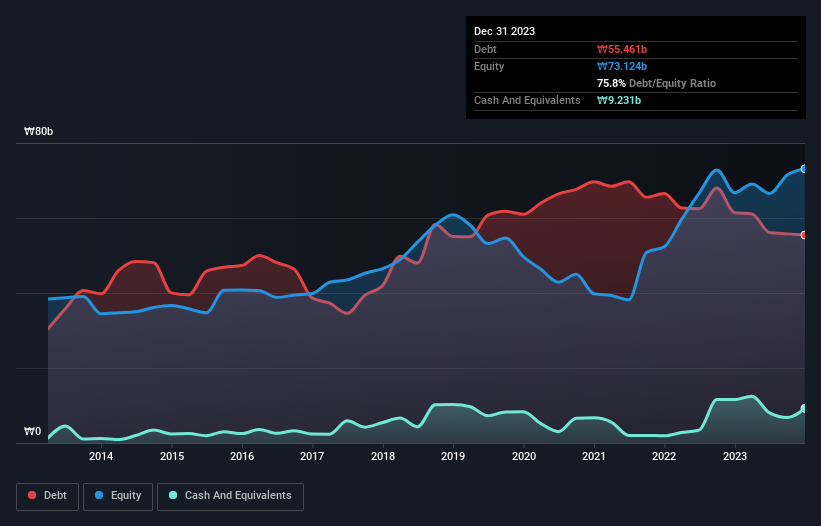Image resolution: width=821 pixels, height=526 pixels.
Task: Click the ₩55.461b debt value
Action: coord(622,49)
